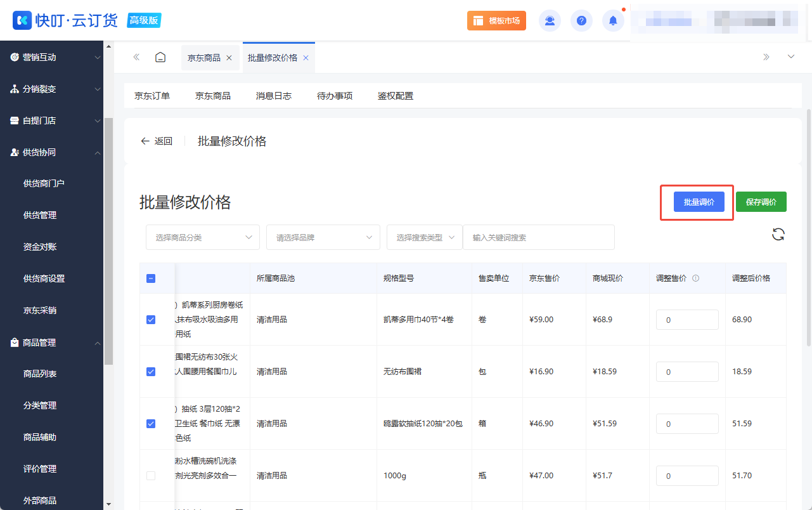Open the customer service headset icon
Viewport: 812px width, 510px height.
pos(550,20)
